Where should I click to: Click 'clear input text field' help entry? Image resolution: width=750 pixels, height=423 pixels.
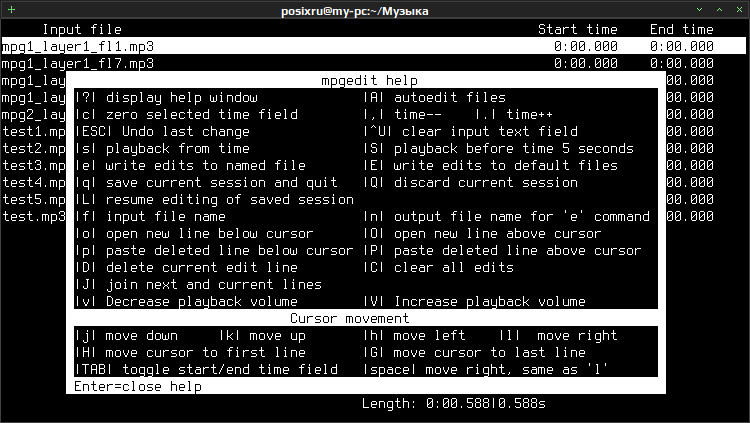coord(470,132)
